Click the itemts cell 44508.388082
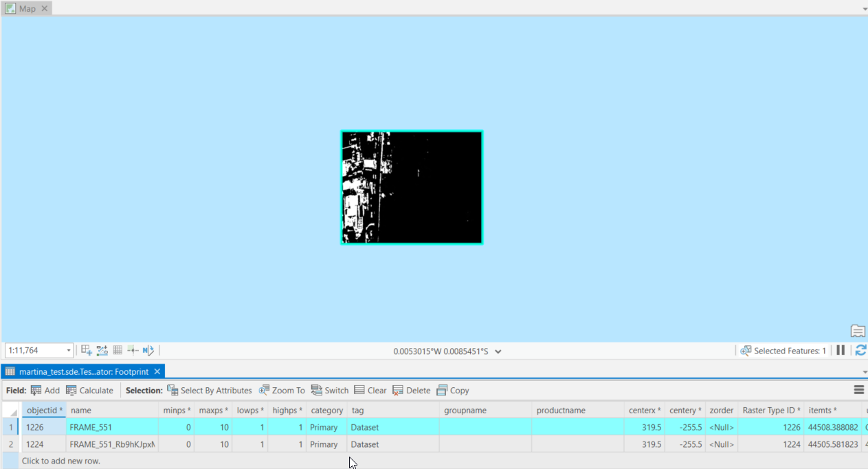 tap(833, 427)
